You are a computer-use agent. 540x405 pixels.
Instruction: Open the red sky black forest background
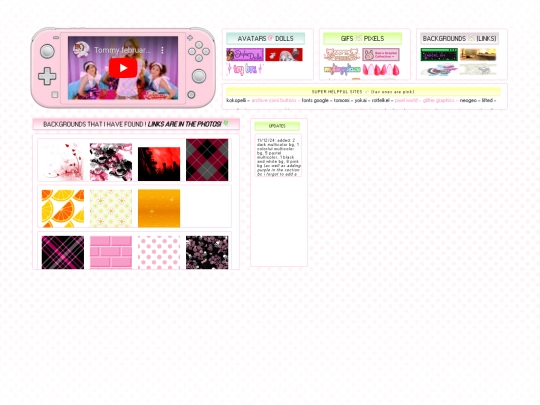click(x=159, y=164)
